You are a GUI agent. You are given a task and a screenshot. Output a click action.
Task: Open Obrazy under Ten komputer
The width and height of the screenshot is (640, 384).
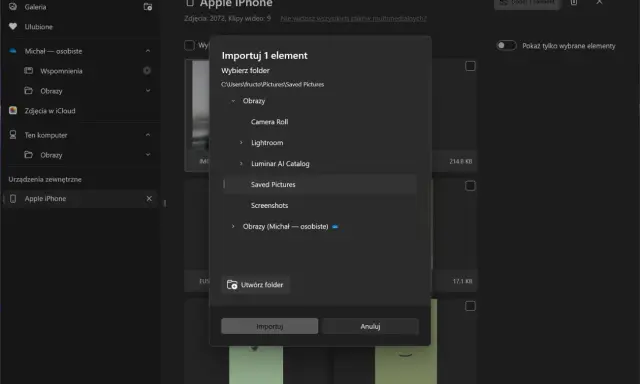[51, 155]
